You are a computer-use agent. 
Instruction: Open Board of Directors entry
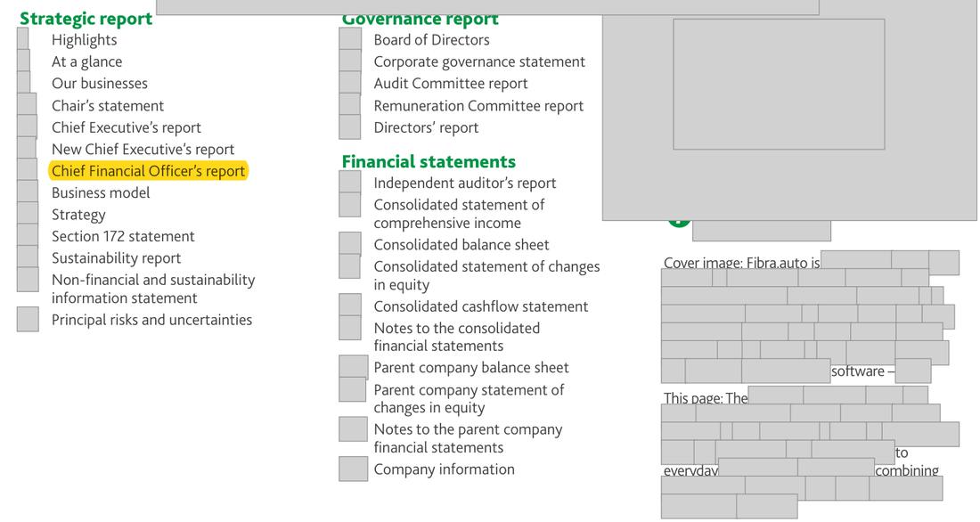click(432, 40)
